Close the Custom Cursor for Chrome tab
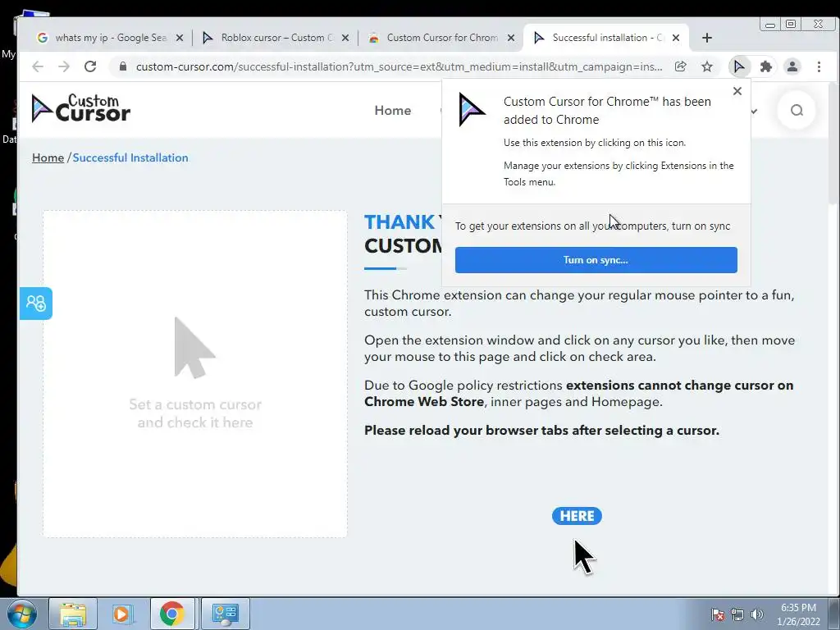This screenshot has height=630, width=840. [x=511, y=38]
